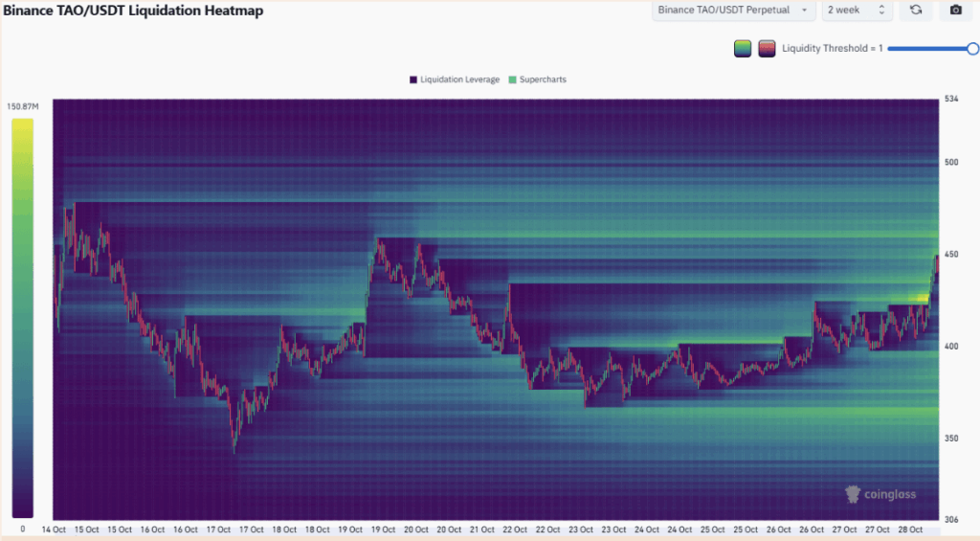Click the 500 price axis label
Screen dimensions: 980x541
click(951, 162)
